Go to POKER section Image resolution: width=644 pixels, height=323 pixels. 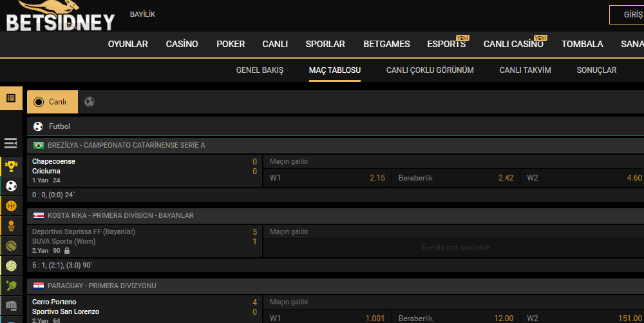tap(231, 44)
